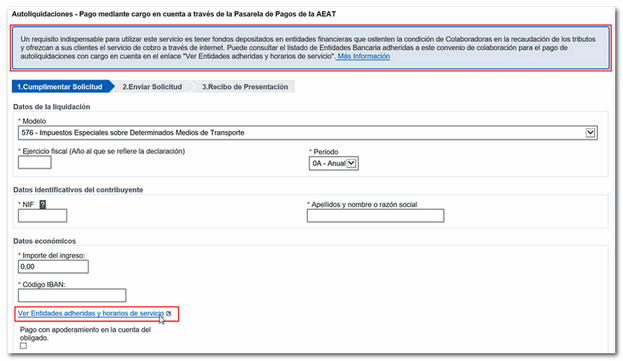
Task: Focus the Ejercicio fiscal input field
Action: (x=35, y=162)
